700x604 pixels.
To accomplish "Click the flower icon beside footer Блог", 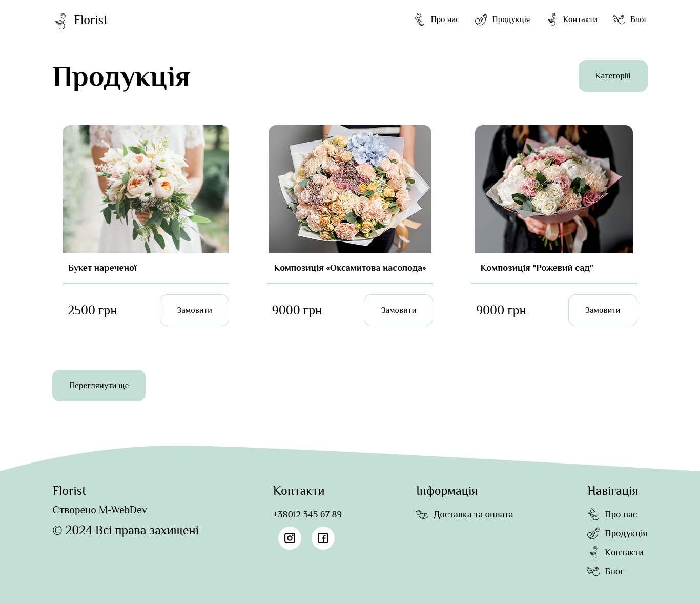I will coord(593,571).
